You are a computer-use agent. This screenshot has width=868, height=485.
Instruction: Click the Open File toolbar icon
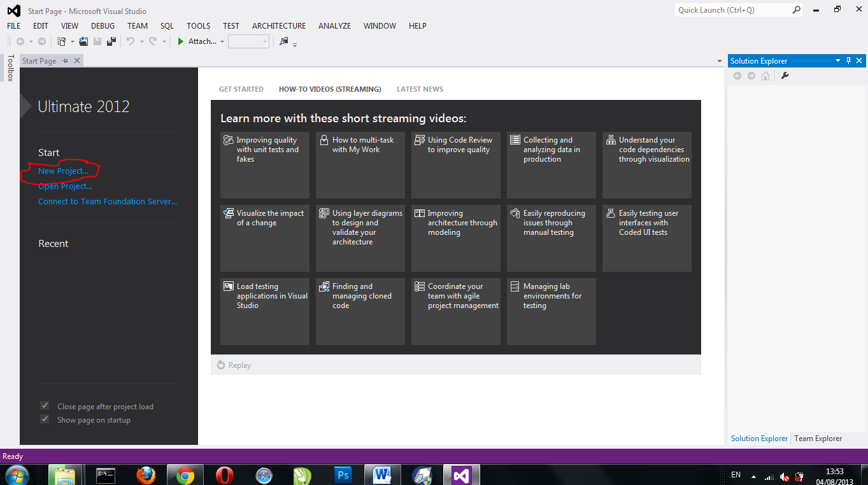[x=83, y=41]
